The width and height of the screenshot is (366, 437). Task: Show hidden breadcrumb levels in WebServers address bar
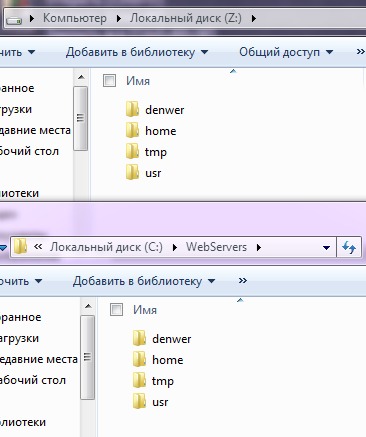[x=38, y=247]
